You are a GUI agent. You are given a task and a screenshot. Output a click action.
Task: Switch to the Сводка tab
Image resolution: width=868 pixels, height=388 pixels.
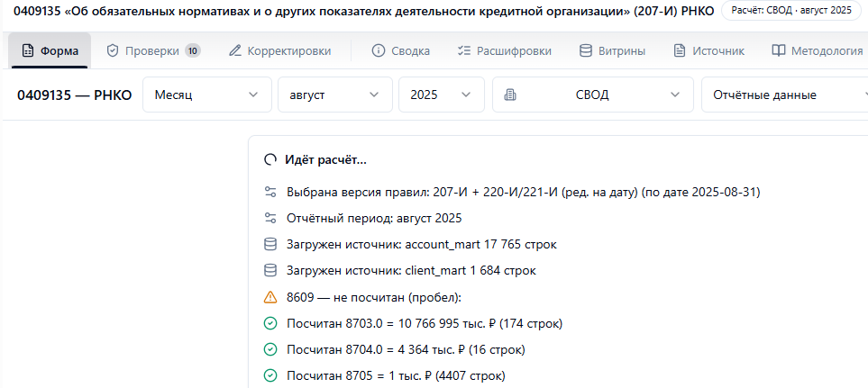[x=401, y=50]
